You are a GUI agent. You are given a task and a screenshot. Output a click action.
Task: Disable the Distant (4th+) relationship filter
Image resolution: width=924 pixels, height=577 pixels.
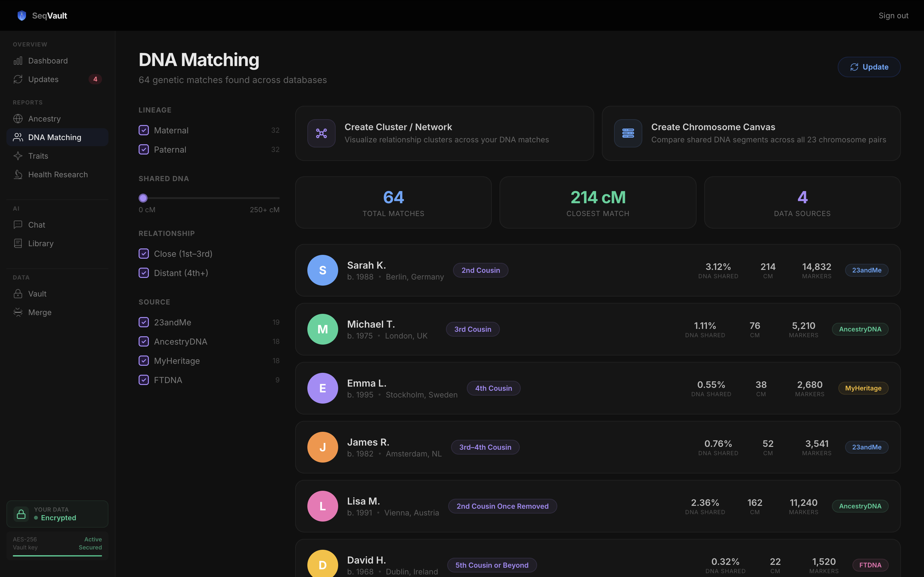[143, 272]
